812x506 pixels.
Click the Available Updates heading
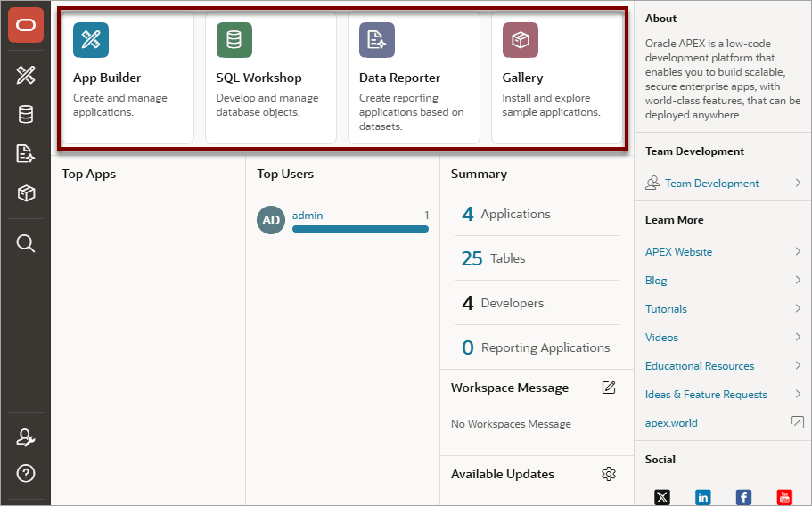click(503, 474)
